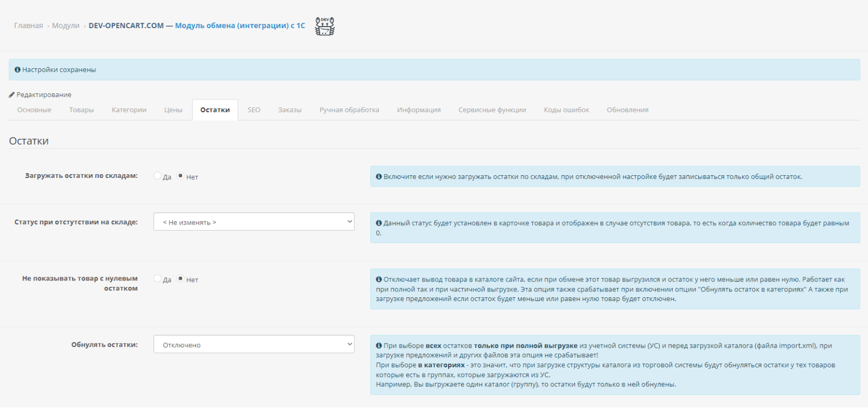This screenshot has width=868, height=408.
Task: Click info icon in 'При выборе всех' hint
Action: tap(379, 346)
